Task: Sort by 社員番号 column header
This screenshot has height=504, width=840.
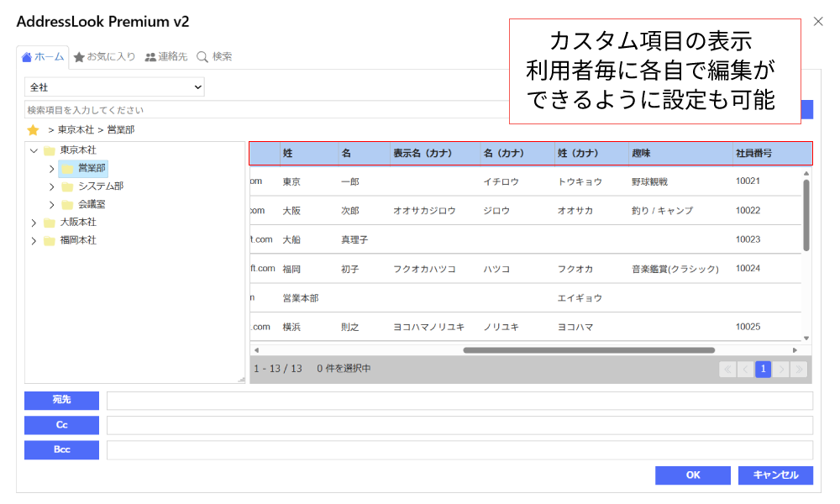Action: 753,154
